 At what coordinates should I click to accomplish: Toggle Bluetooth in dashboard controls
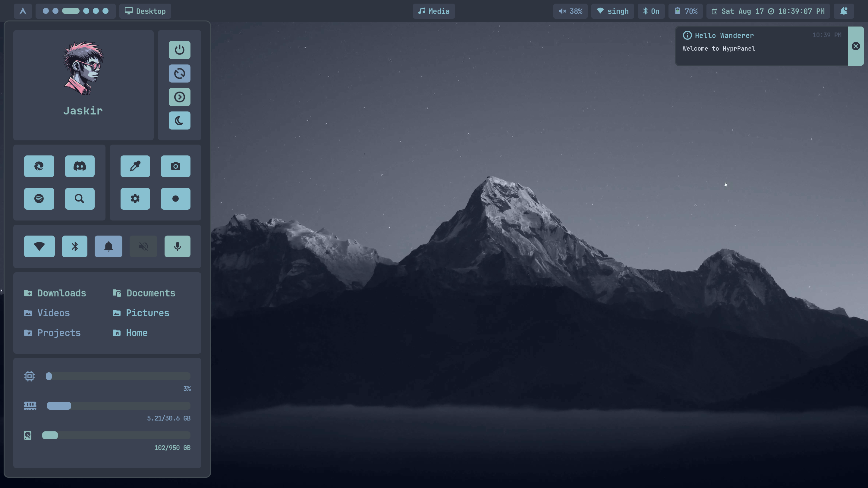pyautogui.click(x=74, y=246)
